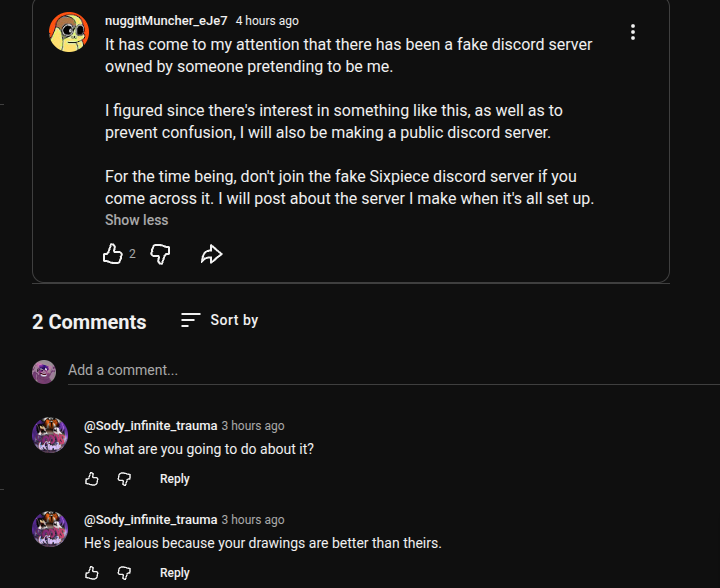Like the "He's jealous" comment
This screenshot has width=720, height=588.
tap(92, 573)
